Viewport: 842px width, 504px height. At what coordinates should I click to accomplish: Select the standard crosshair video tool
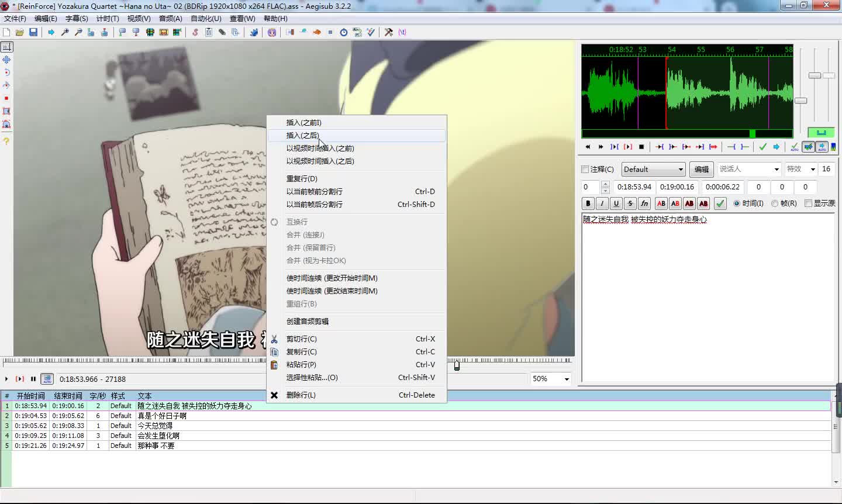(x=6, y=47)
